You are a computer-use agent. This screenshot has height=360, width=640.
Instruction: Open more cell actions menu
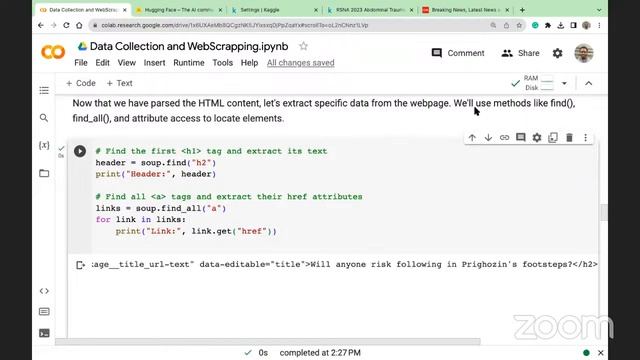coord(585,138)
